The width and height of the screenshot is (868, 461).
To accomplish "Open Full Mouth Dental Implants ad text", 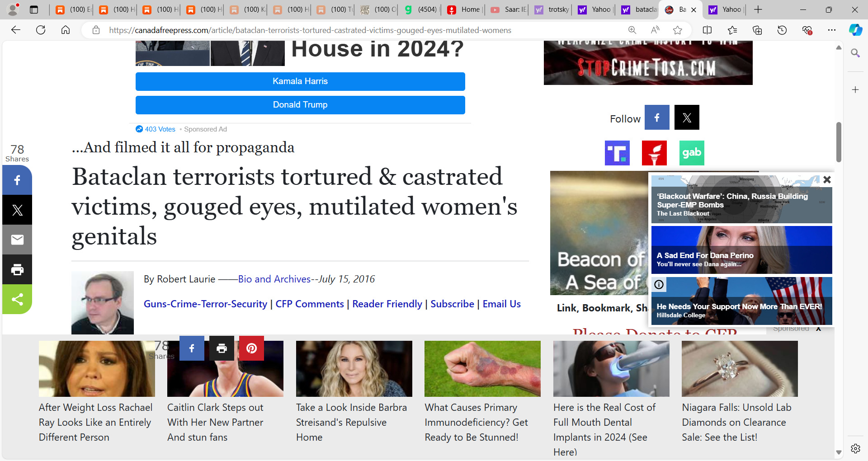I will [x=604, y=429].
